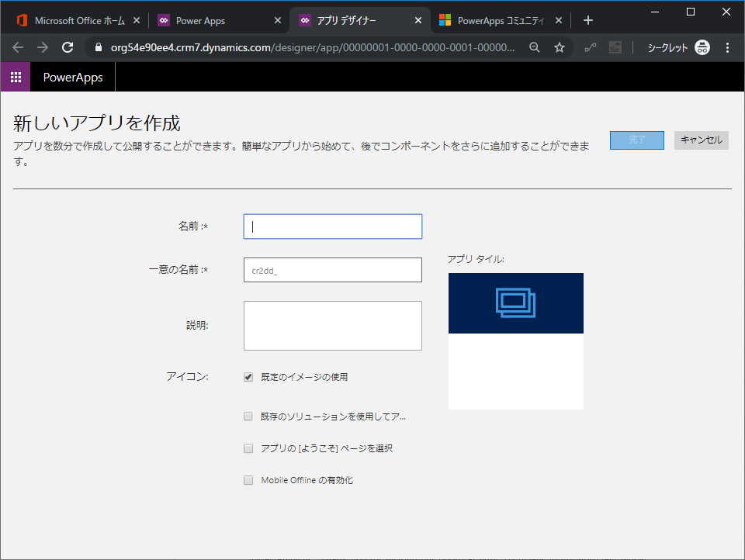Minimize the browser window

pos(655,12)
